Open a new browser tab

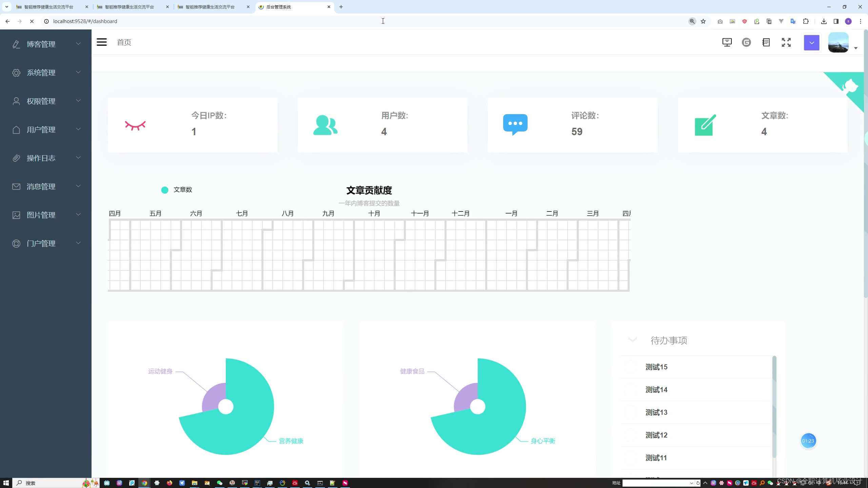[x=341, y=7]
